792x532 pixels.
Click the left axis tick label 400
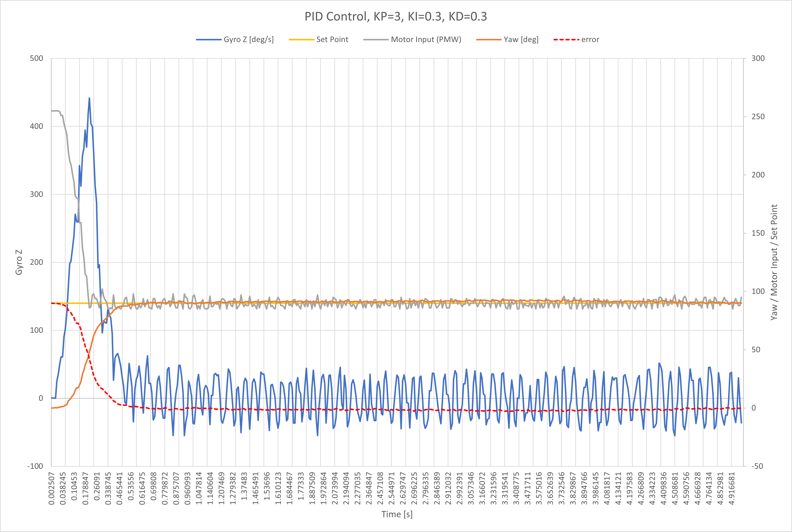[x=36, y=126]
